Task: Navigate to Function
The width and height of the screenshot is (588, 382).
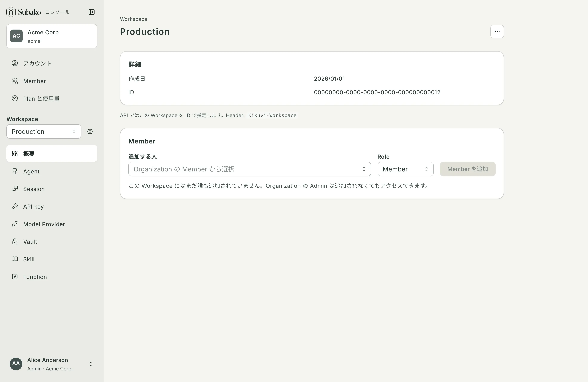Action: (x=52, y=277)
